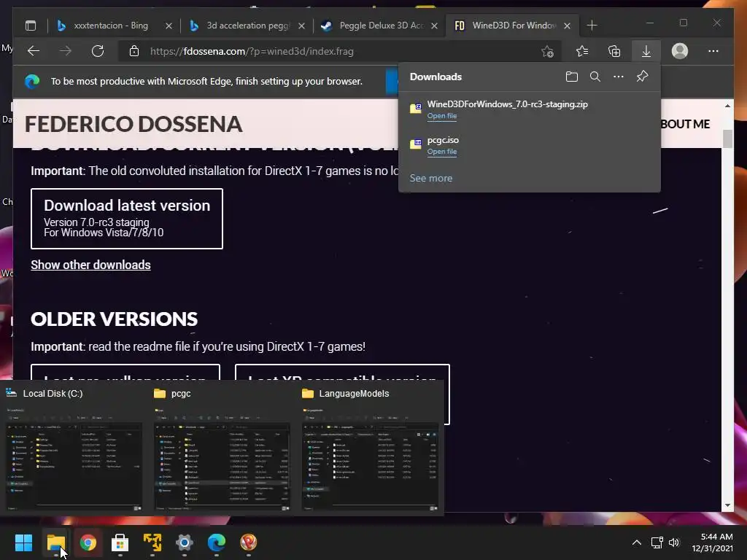The image size is (747, 560).
Task: Click the browser forward arrow
Action: click(65, 51)
